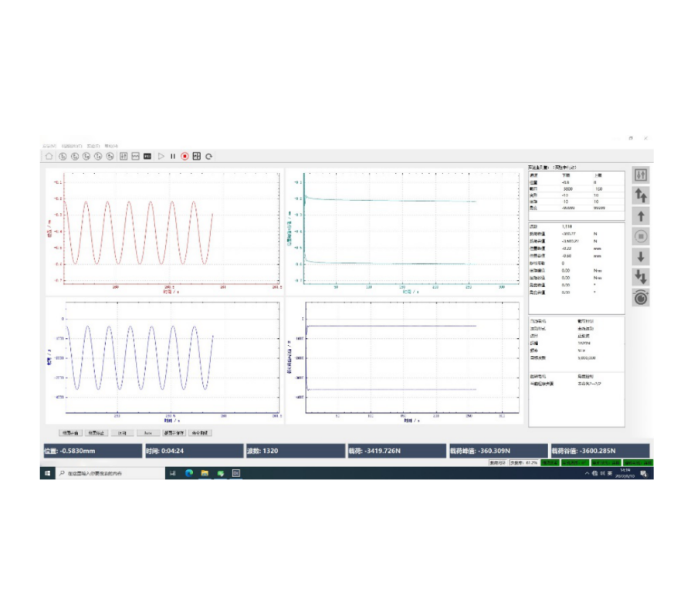This screenshot has width=684, height=616.
Task: Click the circular stop button in the right sidebar
Action: tap(641, 236)
